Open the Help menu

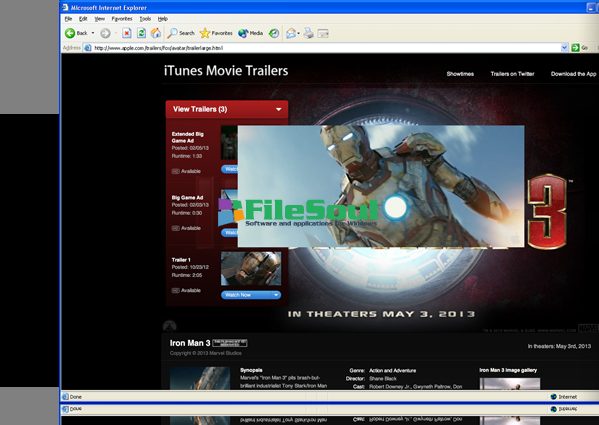163,19
